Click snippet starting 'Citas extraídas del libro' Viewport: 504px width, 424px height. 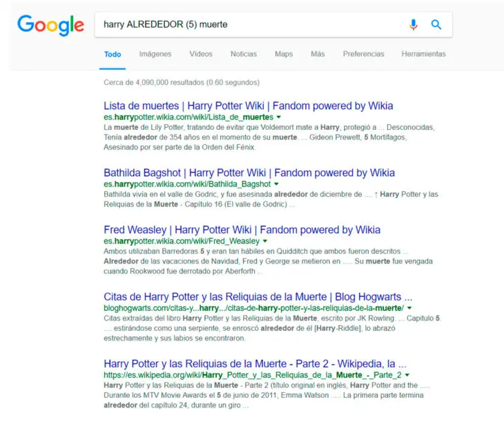272,328
